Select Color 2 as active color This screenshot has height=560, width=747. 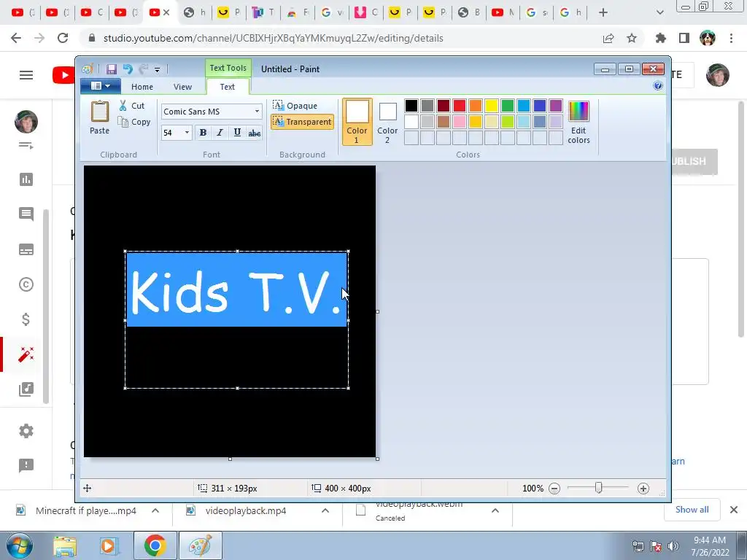pos(387,122)
